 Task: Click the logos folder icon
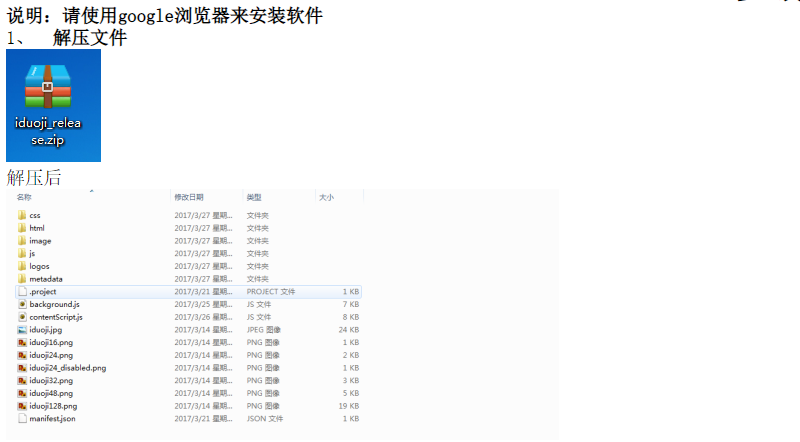pyautogui.click(x=22, y=266)
